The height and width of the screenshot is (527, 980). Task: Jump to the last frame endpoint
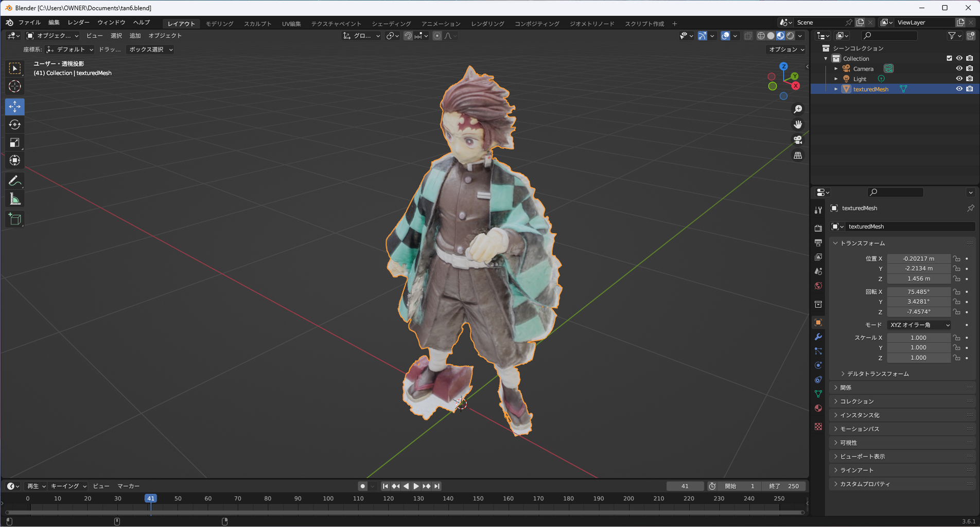[x=437, y=486]
